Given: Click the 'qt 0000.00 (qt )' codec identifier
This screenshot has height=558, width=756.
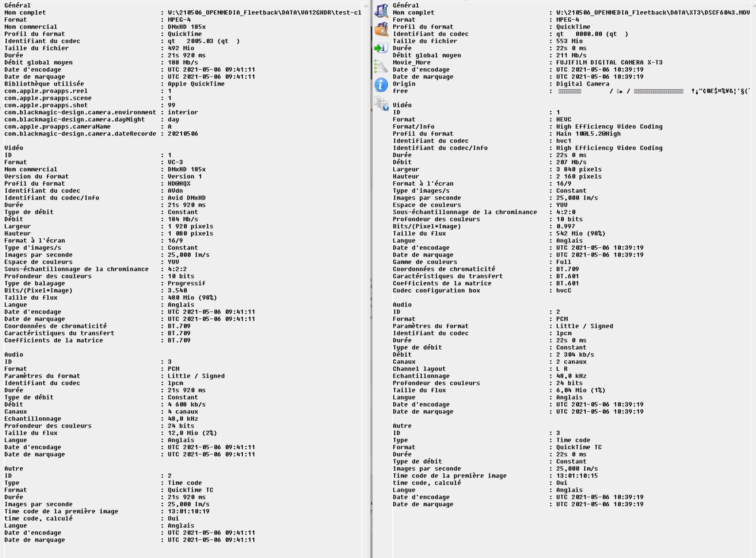Looking at the screenshot, I should pyautogui.click(x=592, y=34).
